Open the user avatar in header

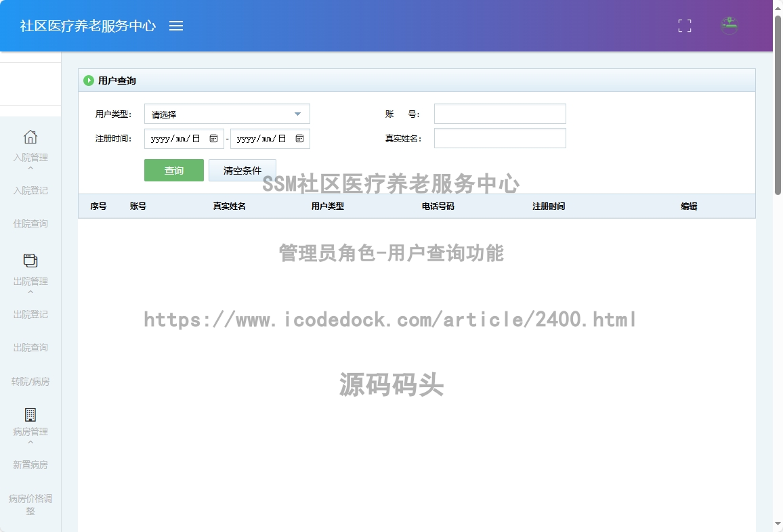pos(729,26)
